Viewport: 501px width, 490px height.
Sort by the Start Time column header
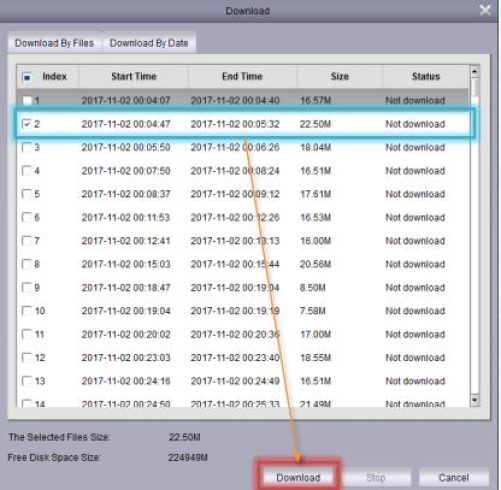click(134, 76)
